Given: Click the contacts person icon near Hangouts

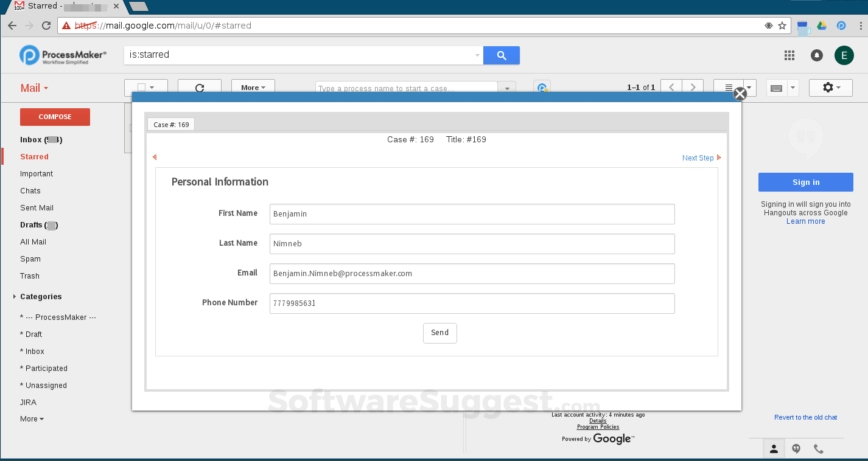Looking at the screenshot, I should click(774, 448).
